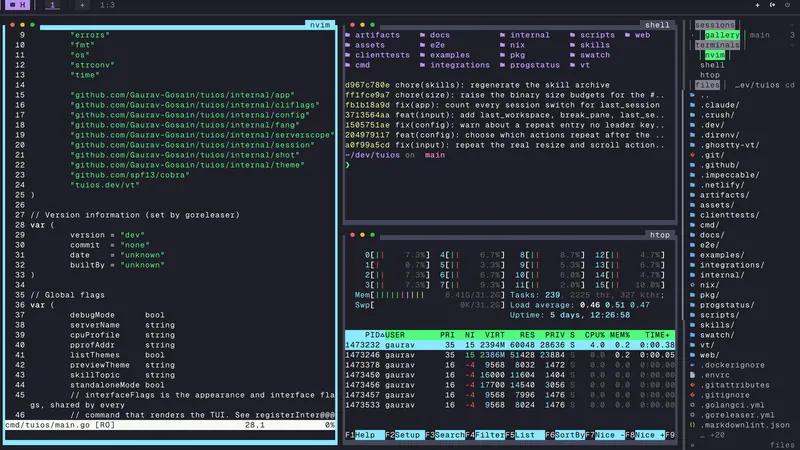The image size is (800, 450).
Task: Open the pkg/ folder in sidebar
Action: pyautogui.click(x=710, y=295)
